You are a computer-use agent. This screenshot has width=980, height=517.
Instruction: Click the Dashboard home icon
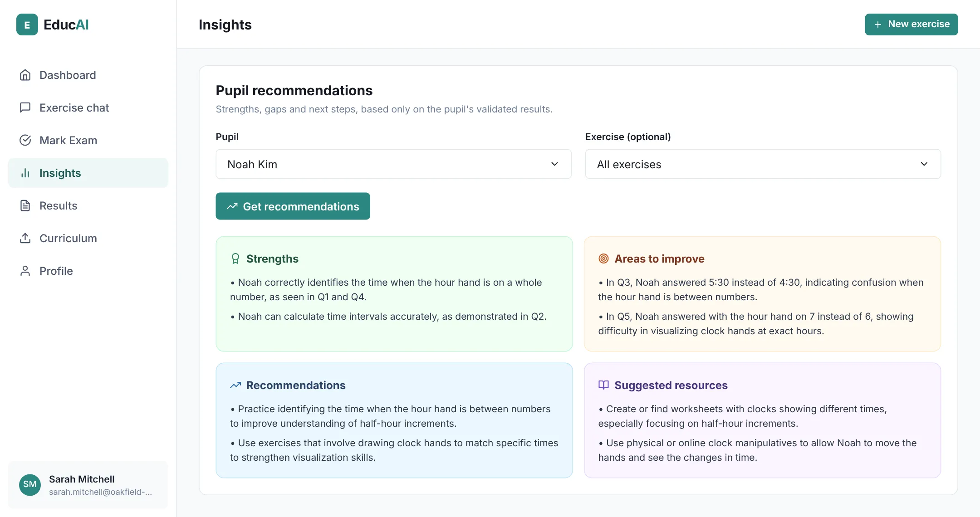pyautogui.click(x=25, y=75)
